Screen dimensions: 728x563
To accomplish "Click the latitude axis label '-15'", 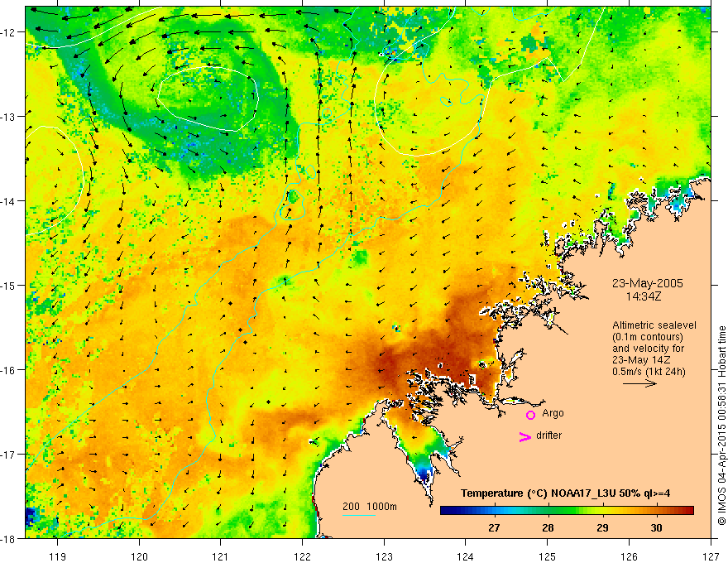I will pos(8,285).
